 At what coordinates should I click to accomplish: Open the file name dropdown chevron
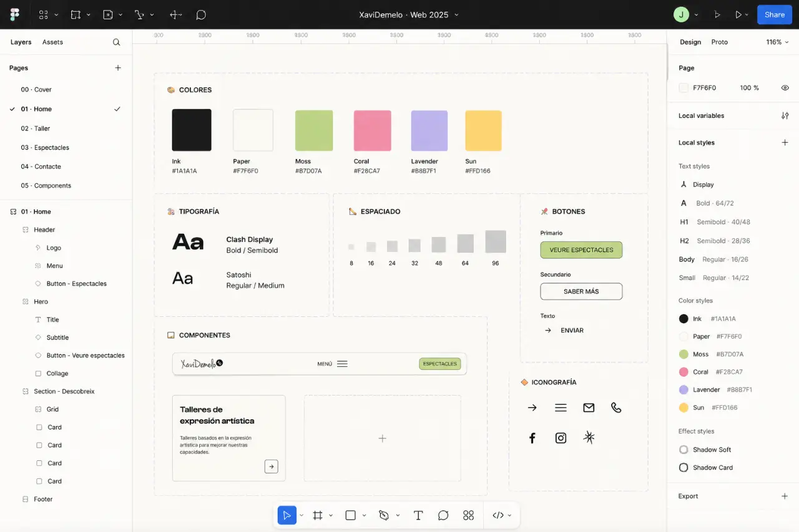tap(456, 15)
